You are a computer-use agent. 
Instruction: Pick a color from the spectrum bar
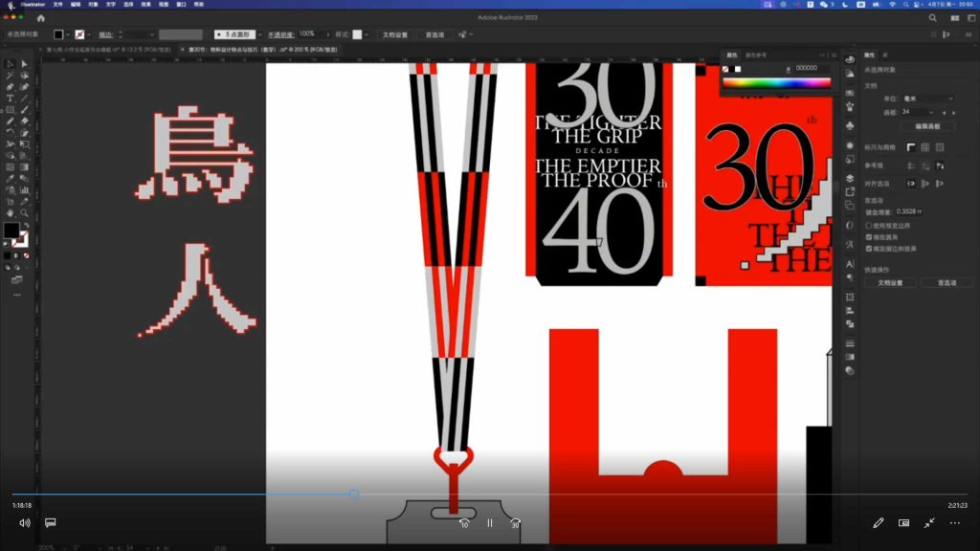tap(775, 83)
